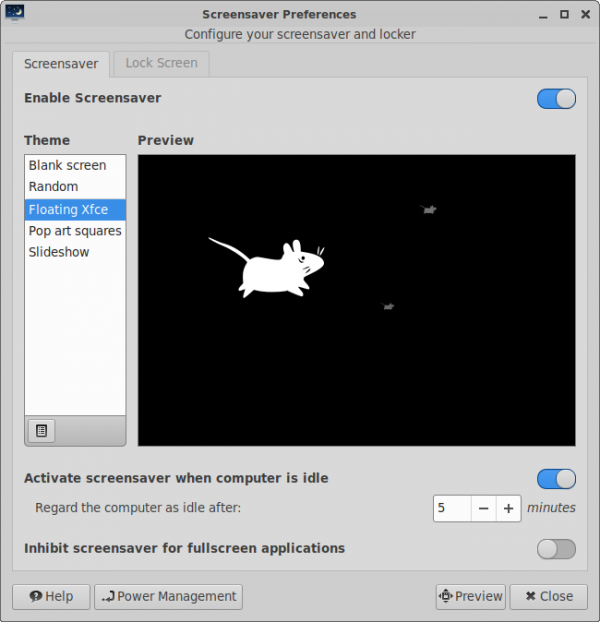Select the Blank screen theme

point(67,165)
